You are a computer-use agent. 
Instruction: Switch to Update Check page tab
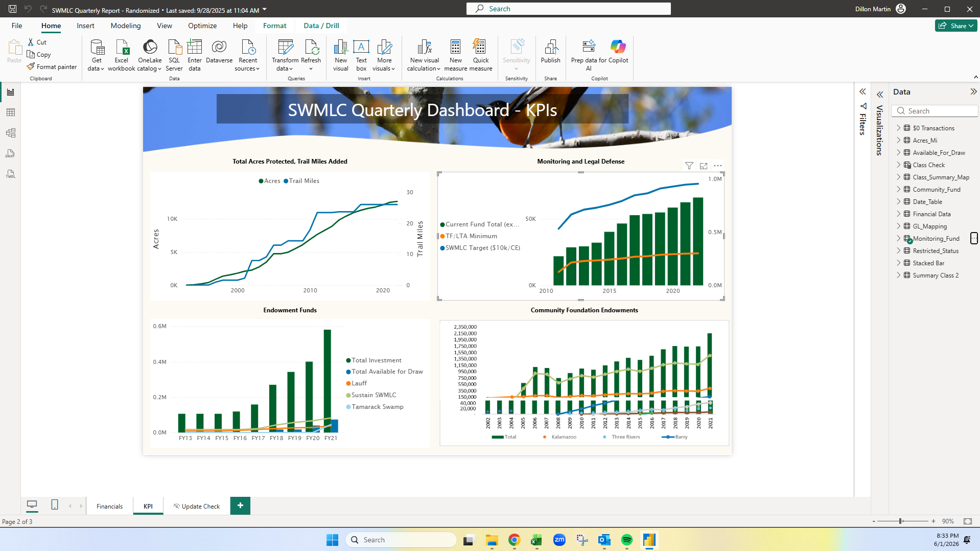pyautogui.click(x=197, y=506)
